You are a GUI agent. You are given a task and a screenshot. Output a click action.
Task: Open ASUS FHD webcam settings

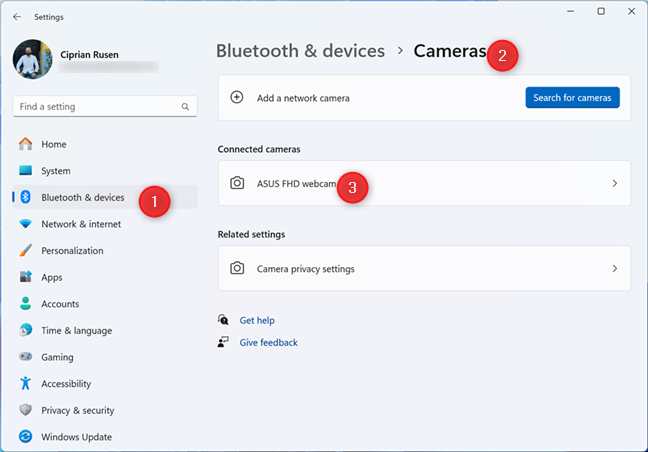424,183
